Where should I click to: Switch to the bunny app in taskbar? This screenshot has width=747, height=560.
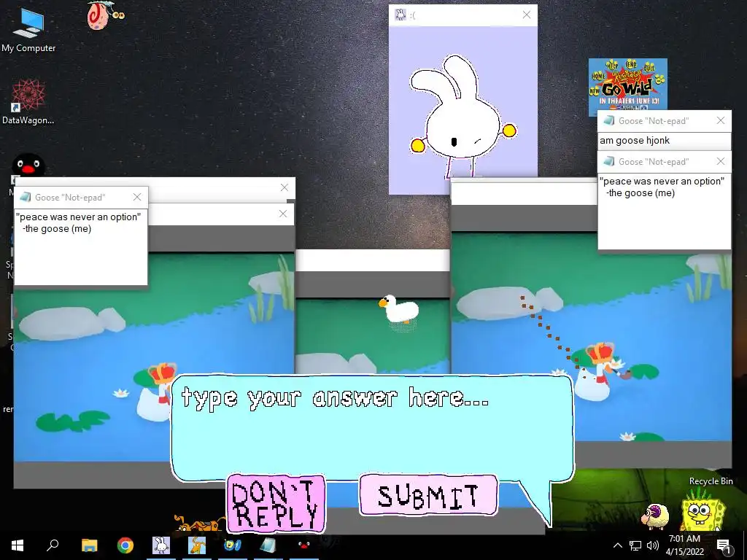[x=161, y=545]
